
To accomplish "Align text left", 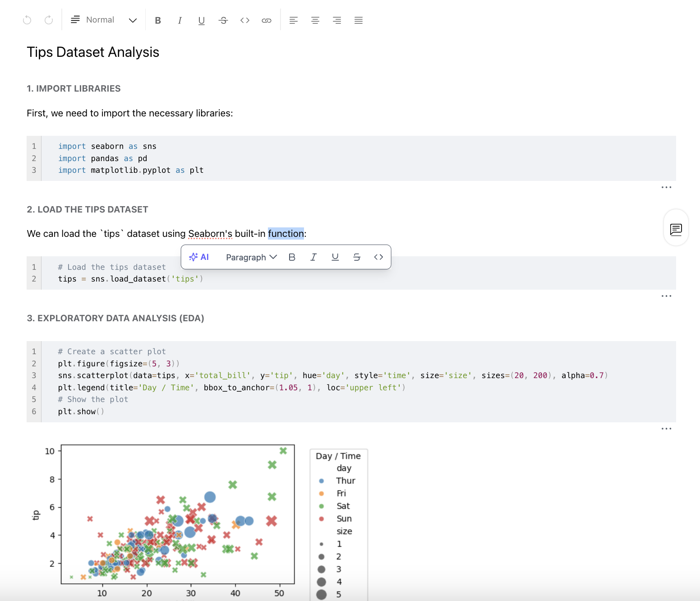I will click(x=294, y=20).
